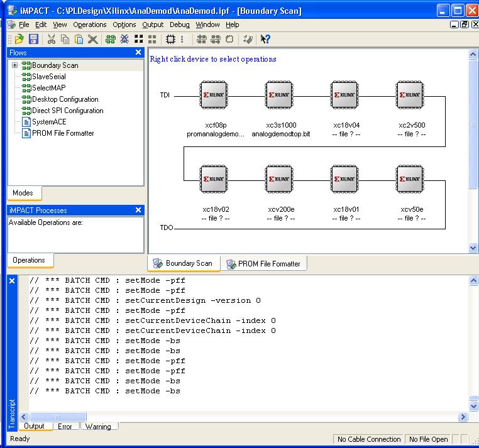Viewport: 479px width, 448px height.
Task: Select PROM File Formatter in Flows tree
Action: tap(63, 133)
